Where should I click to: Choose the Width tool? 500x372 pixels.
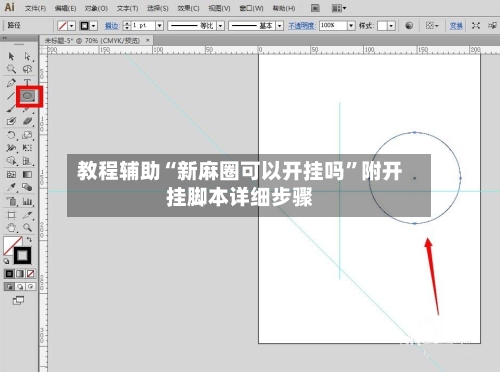coord(11,148)
